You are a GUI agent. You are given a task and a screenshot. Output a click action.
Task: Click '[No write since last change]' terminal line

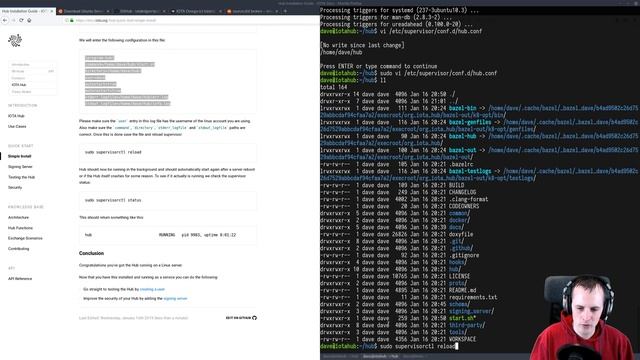362,45
